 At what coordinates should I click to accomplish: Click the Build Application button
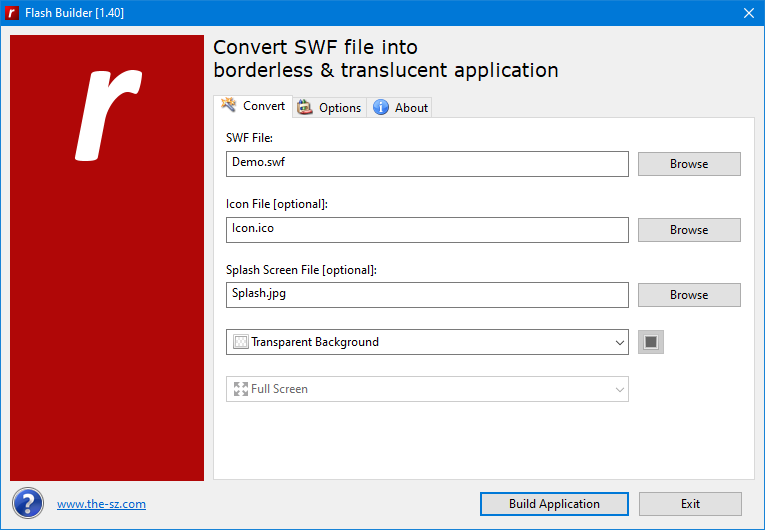[554, 504]
